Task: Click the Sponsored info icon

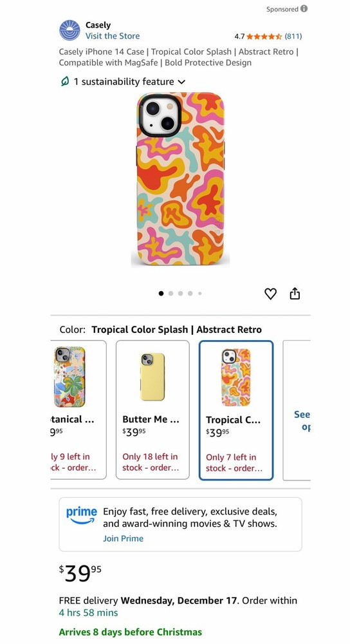Action: (304, 8)
